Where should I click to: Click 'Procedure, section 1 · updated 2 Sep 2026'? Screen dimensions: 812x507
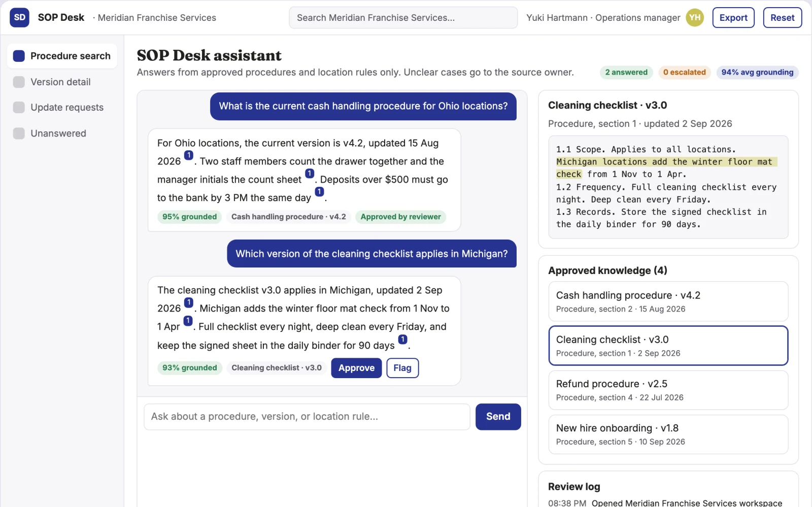[x=640, y=124]
